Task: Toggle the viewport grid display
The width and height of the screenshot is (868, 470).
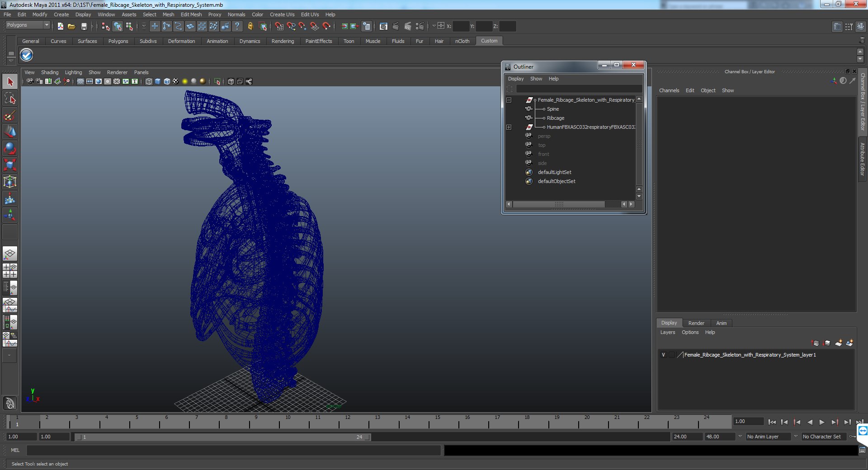Action: tap(80, 81)
